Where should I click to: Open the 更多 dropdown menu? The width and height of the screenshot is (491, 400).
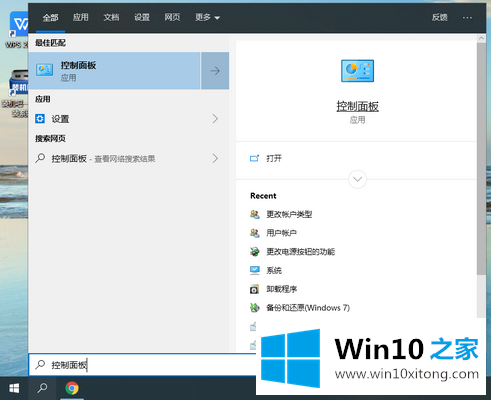point(207,17)
